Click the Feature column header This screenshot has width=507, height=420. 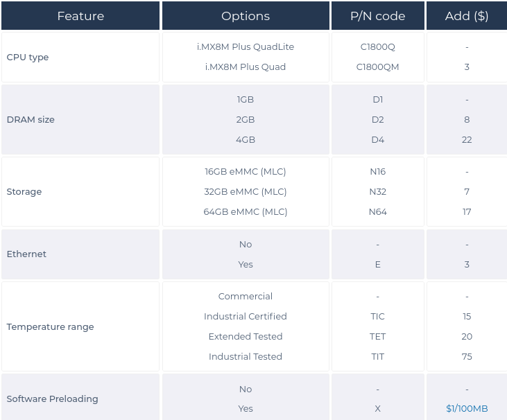[80, 16]
